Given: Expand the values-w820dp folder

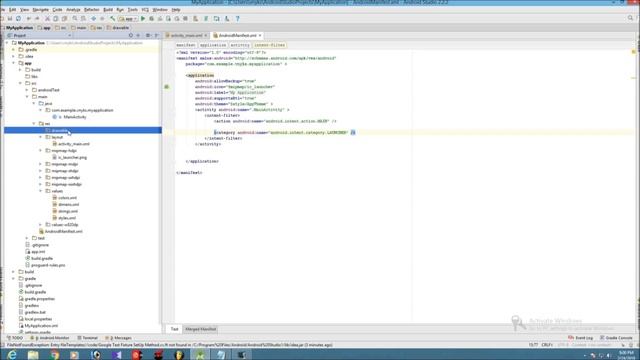Looking at the screenshot, I should (41, 224).
